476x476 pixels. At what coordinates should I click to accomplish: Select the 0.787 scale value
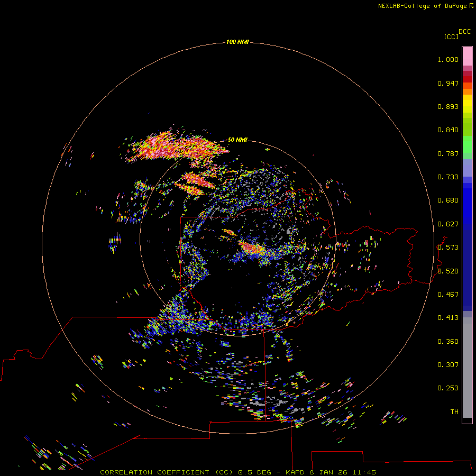point(448,153)
